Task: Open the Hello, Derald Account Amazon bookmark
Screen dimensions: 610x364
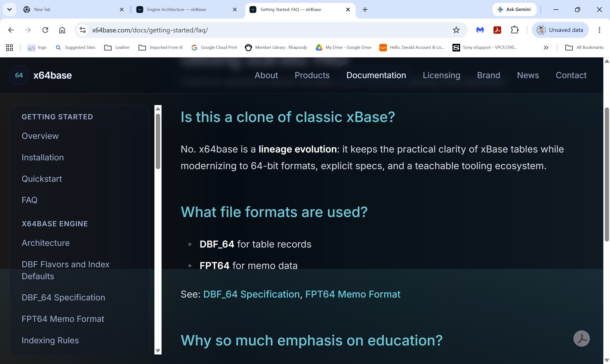Action: (412, 47)
